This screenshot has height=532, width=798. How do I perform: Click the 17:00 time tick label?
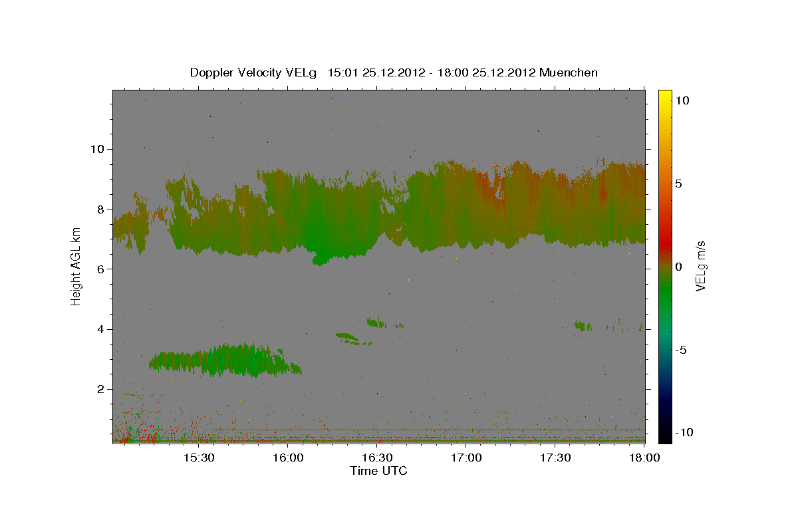466,458
